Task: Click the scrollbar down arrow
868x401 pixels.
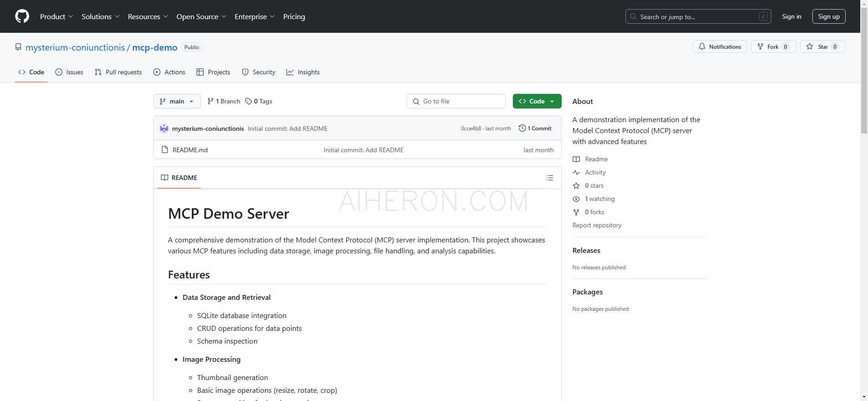Action: coord(864,397)
